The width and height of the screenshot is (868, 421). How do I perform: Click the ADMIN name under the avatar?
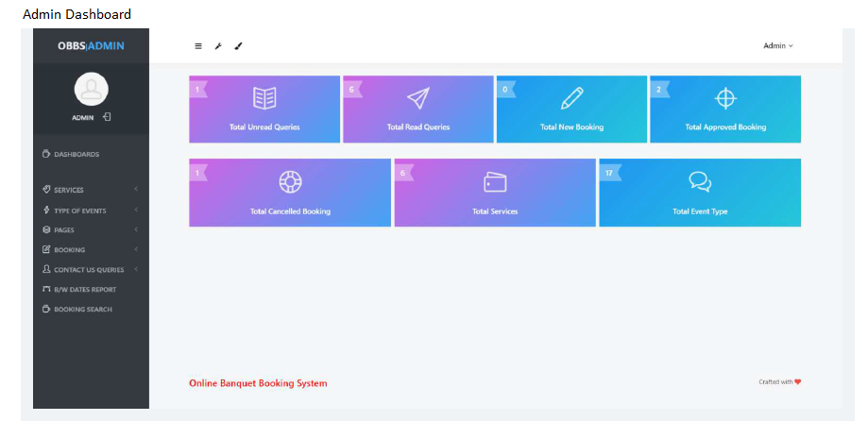82,117
